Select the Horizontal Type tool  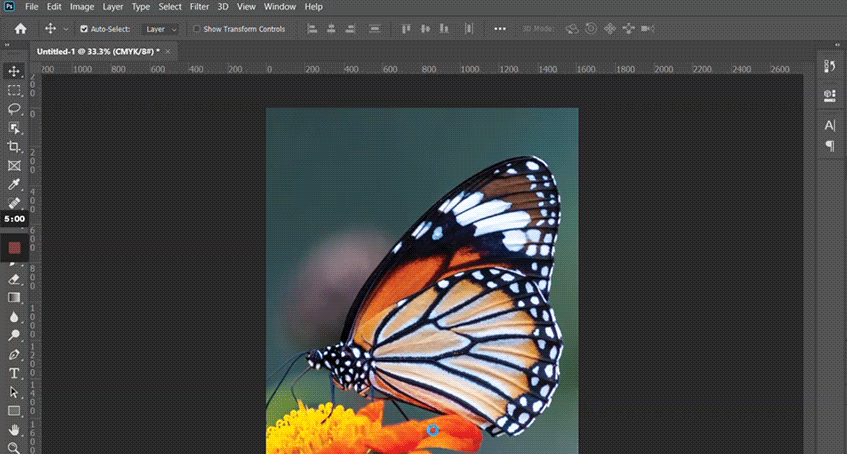pos(14,373)
